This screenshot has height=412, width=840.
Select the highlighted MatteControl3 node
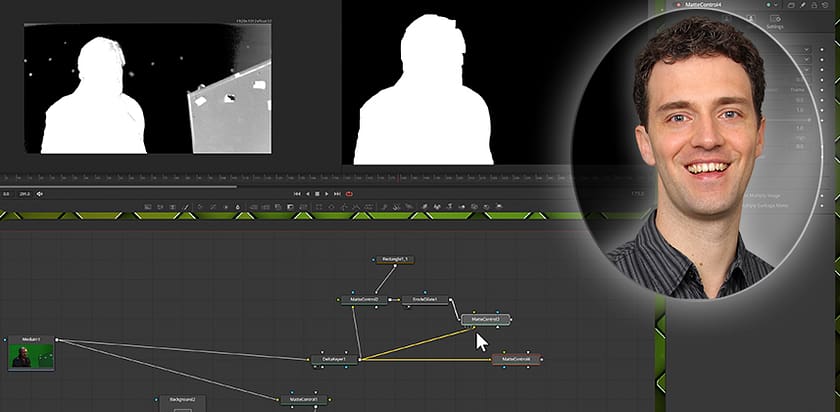tap(485, 319)
